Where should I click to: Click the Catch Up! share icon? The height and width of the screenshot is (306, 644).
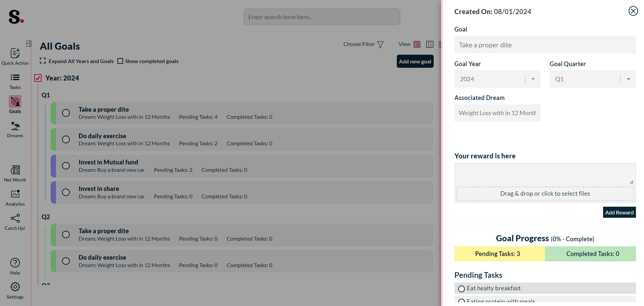pos(15,218)
